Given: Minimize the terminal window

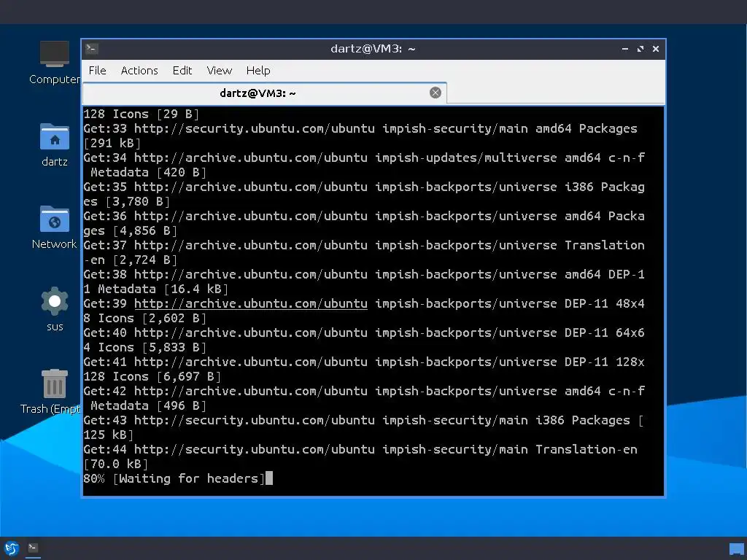Looking at the screenshot, I should tap(625, 49).
